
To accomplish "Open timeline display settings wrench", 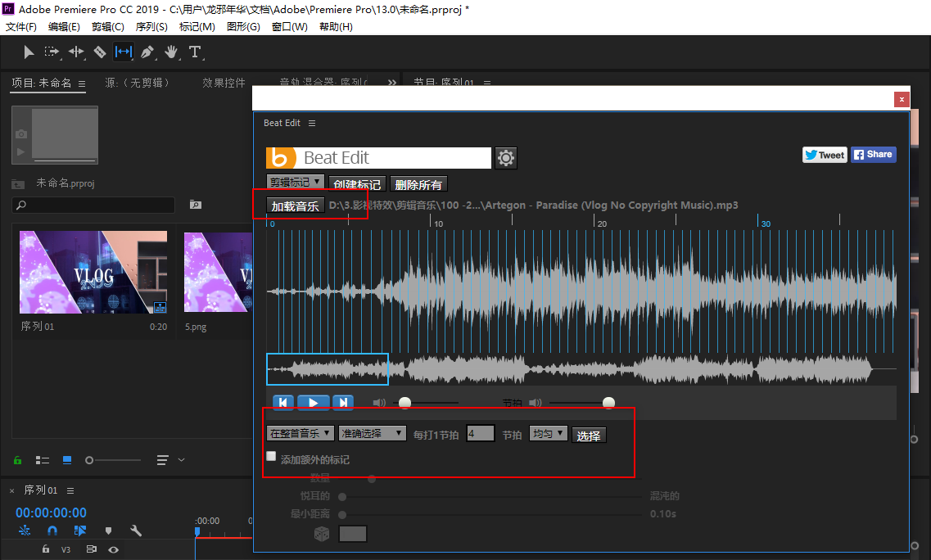I will (136, 531).
